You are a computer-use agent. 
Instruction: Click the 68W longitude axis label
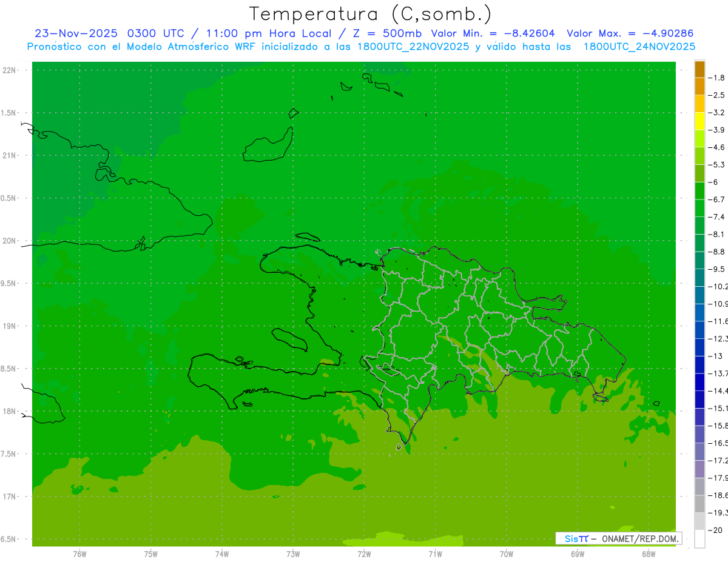649,554
